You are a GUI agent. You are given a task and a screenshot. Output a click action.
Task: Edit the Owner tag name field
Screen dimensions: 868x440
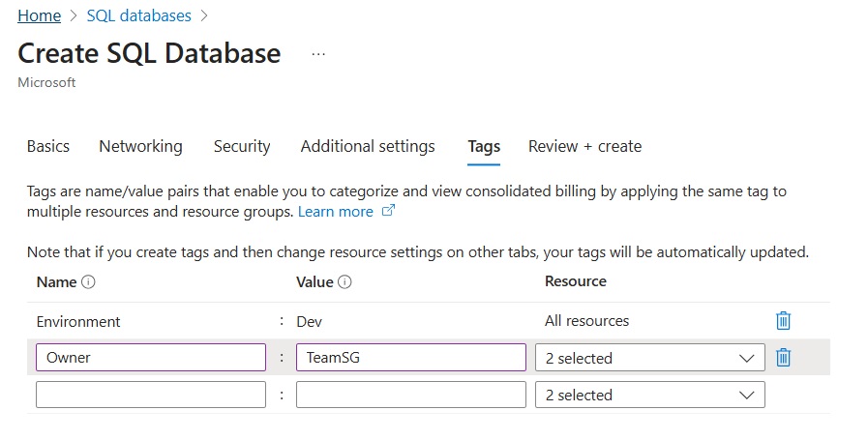coord(151,358)
